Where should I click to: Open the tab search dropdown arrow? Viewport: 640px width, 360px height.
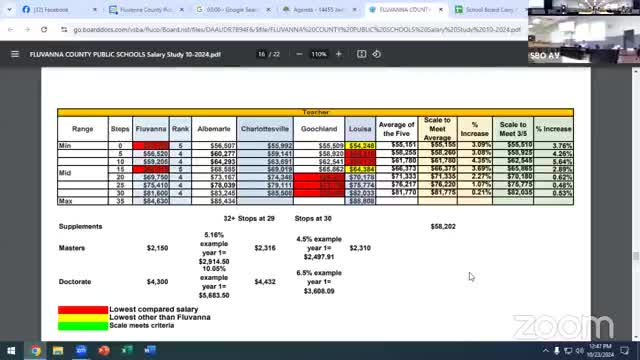(9, 9)
